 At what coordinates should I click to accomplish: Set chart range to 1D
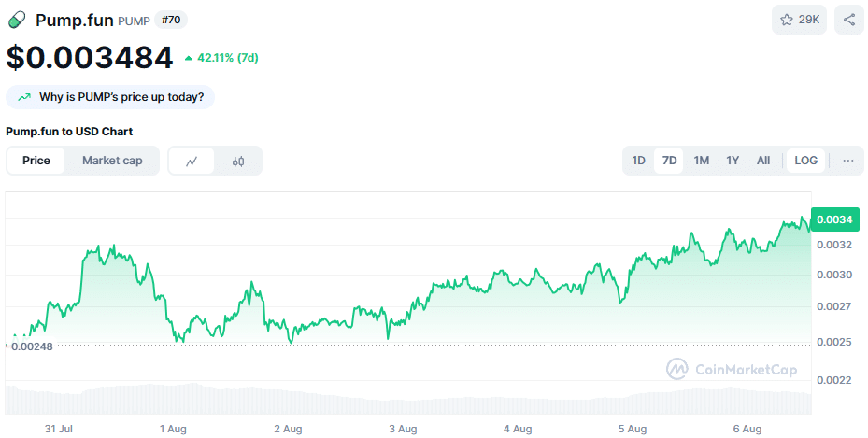coord(638,161)
